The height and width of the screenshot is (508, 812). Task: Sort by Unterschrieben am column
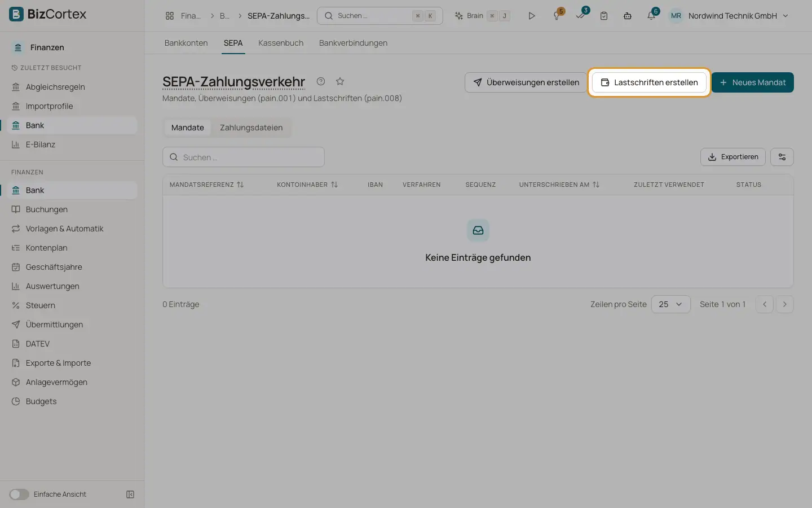pos(559,185)
